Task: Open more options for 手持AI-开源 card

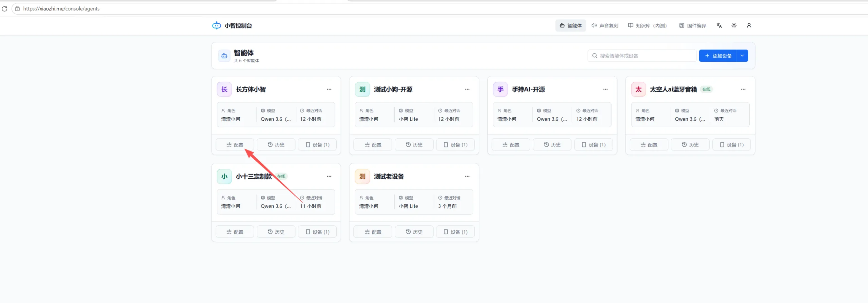Action: [605, 89]
